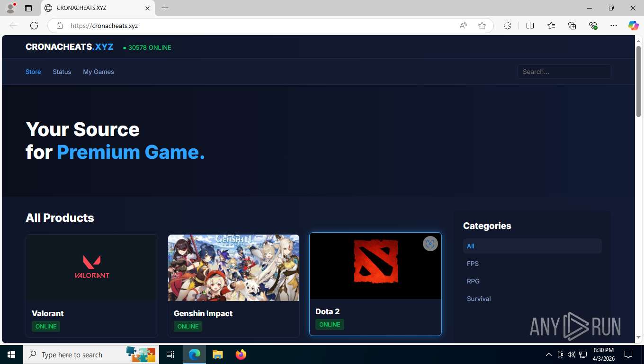Click the 30578 ONLINE counter
644x364 pixels.
[147, 47]
